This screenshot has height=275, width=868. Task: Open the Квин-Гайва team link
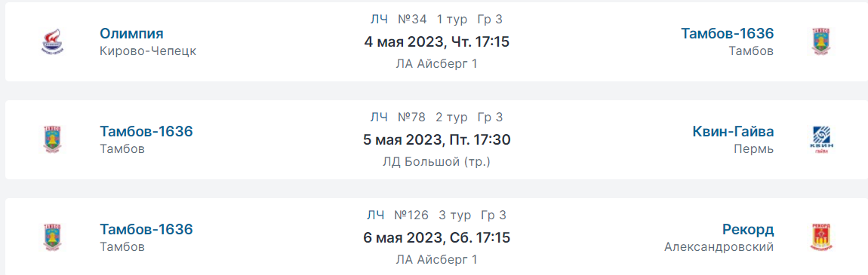click(733, 131)
